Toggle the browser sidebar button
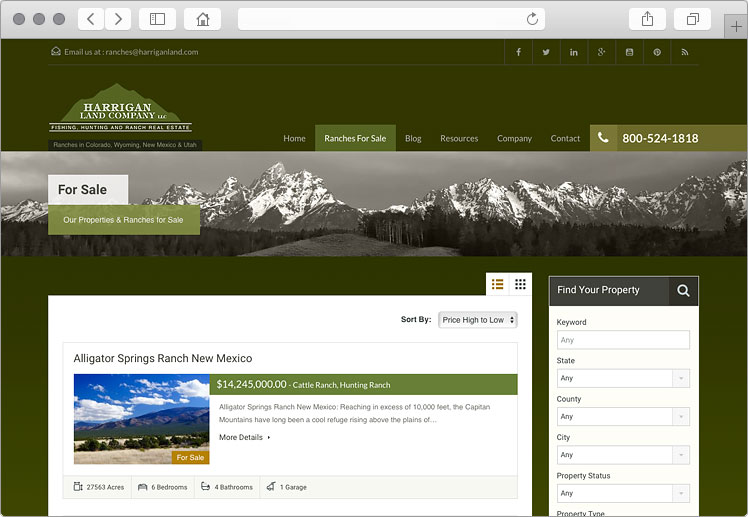748x517 pixels. (157, 19)
